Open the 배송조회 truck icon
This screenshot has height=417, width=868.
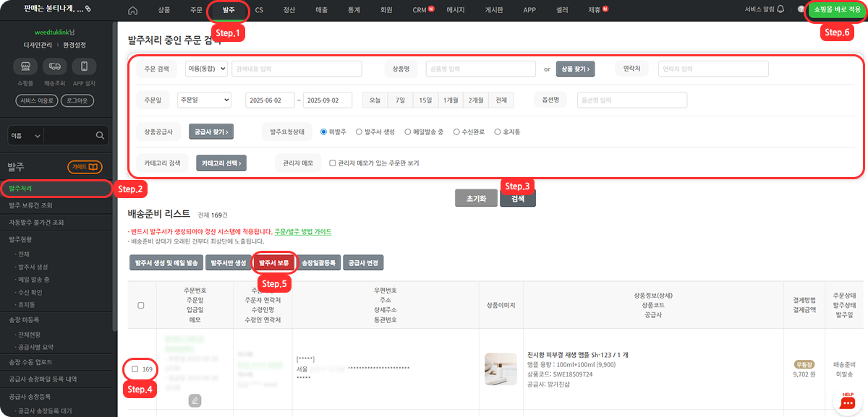coord(55,66)
